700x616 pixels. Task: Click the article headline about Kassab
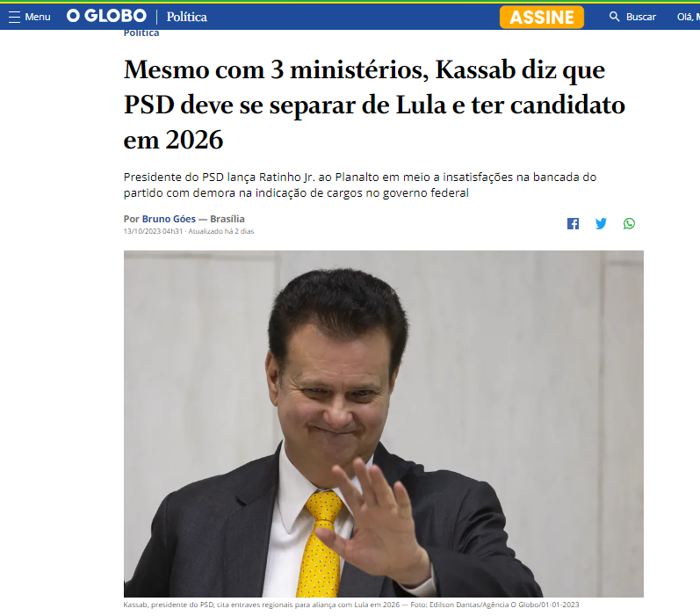pyautogui.click(x=374, y=105)
